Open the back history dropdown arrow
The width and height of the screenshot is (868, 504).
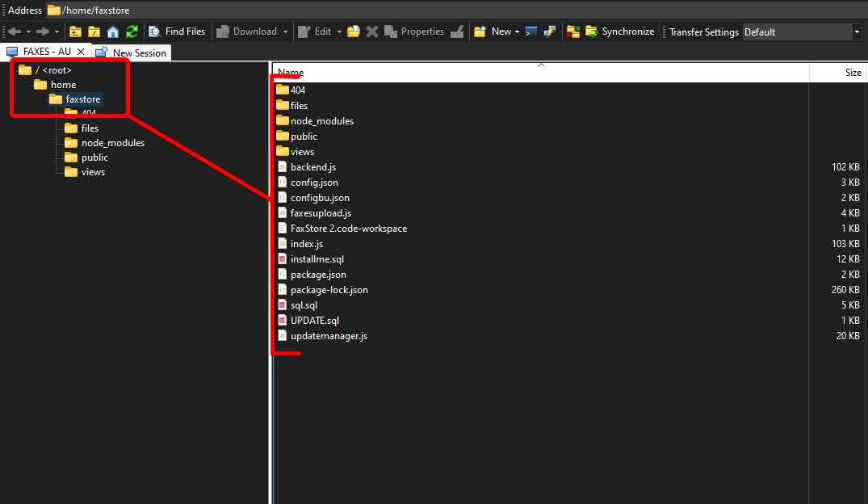[28, 32]
